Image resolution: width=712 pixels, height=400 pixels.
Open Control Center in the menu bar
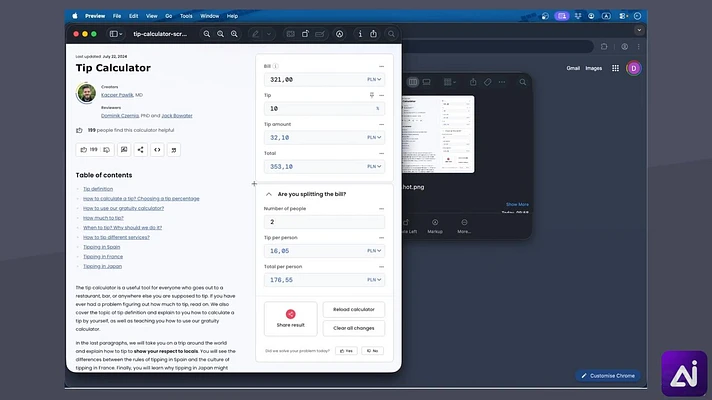[x=623, y=16]
